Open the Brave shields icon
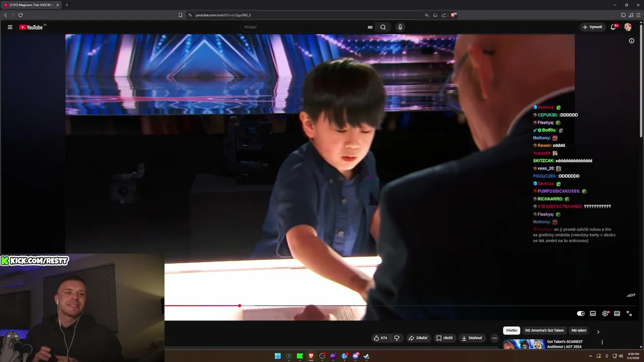 (453, 15)
